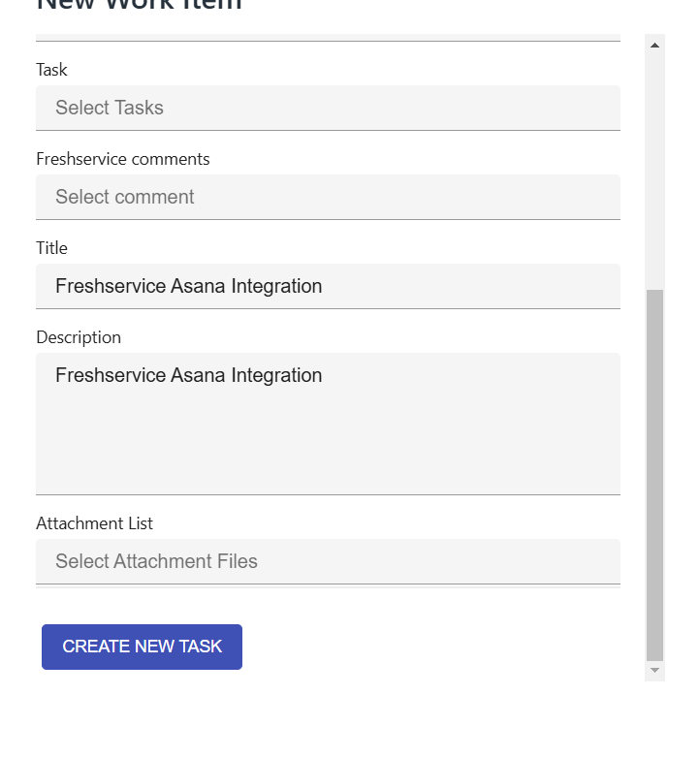Open the Select Attachment Files dropdown
Viewport: 700px width, 758px height.
tap(328, 561)
